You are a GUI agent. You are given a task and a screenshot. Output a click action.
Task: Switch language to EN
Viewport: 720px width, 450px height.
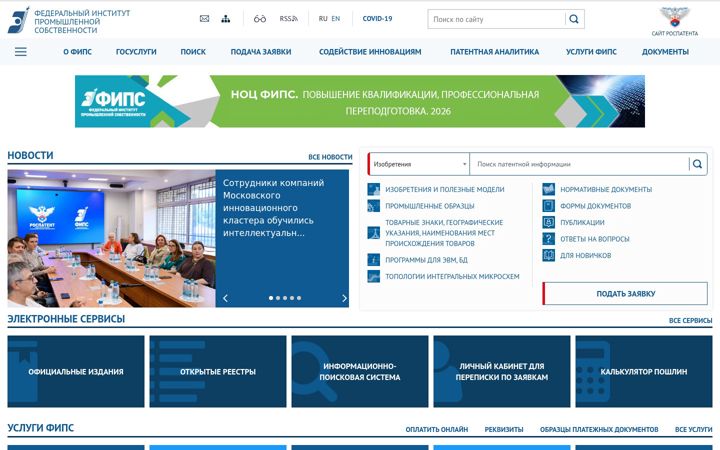[336, 19]
